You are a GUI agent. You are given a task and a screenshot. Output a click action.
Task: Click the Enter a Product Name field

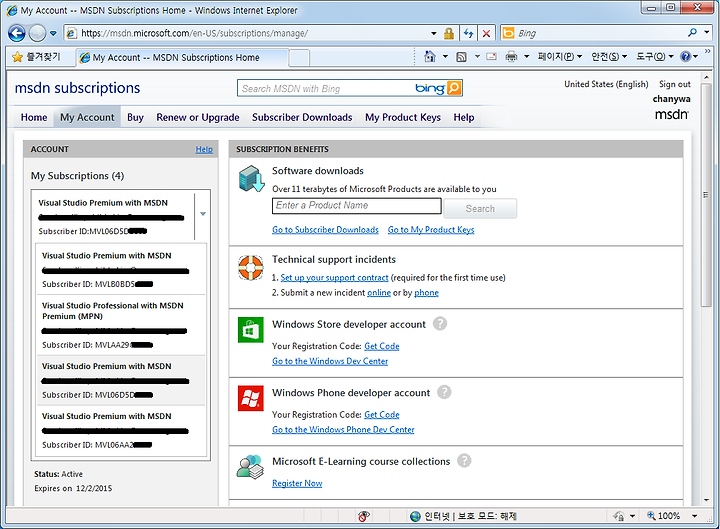coord(356,206)
